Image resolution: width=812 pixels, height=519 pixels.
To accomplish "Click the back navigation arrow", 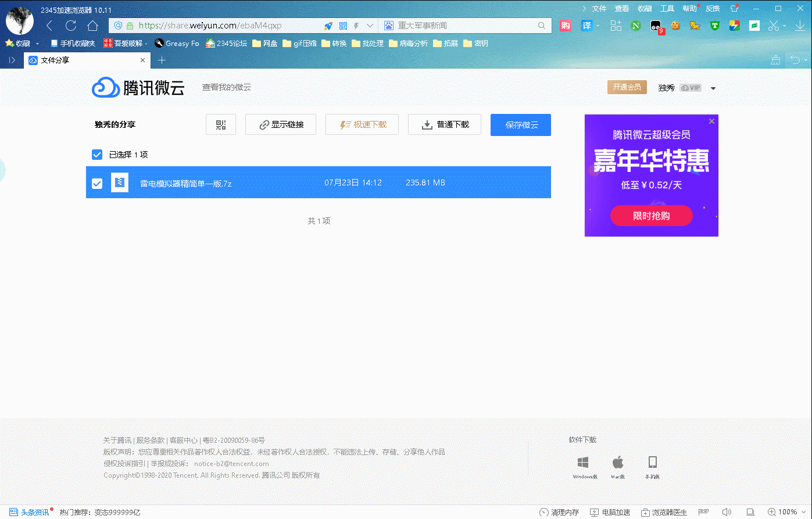I will (x=49, y=26).
